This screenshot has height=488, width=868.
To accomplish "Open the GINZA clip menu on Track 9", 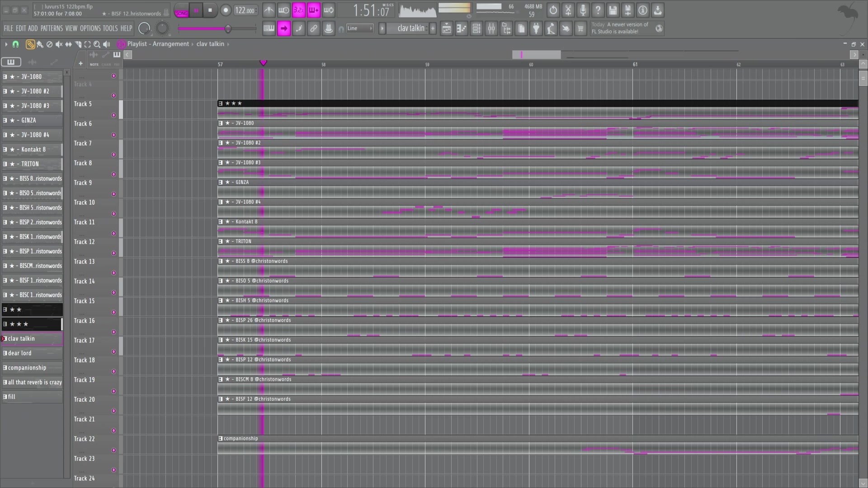I will [221, 183].
